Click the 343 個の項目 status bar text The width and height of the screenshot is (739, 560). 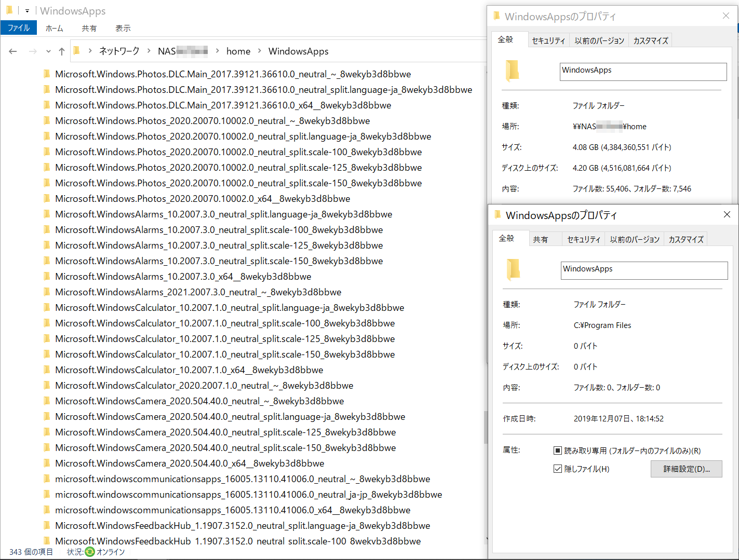click(31, 552)
